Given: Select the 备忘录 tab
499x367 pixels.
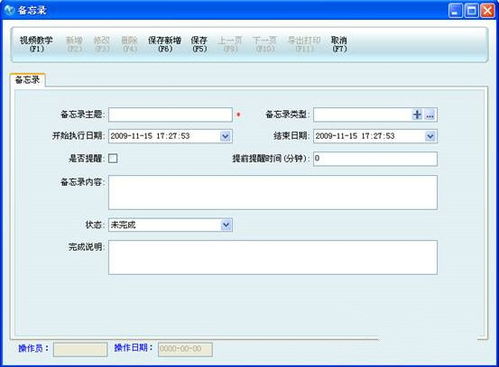Looking at the screenshot, I should (x=27, y=80).
